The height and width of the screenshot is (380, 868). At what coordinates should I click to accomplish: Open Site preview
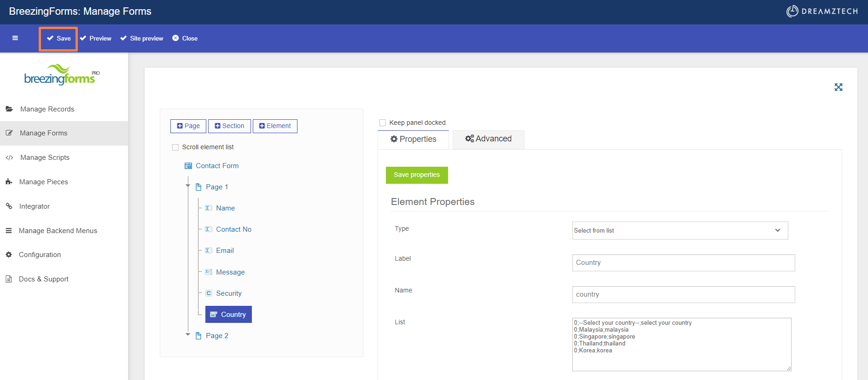pos(142,39)
